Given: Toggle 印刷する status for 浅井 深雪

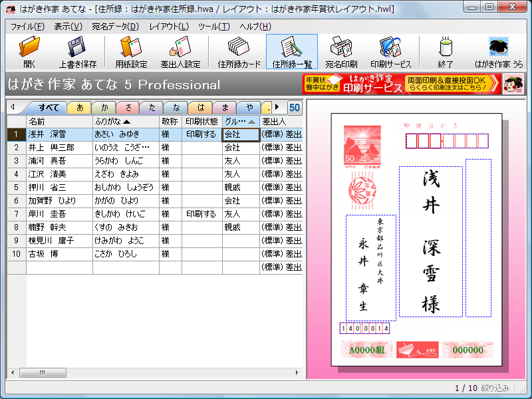Looking at the screenshot, I should (x=202, y=134).
